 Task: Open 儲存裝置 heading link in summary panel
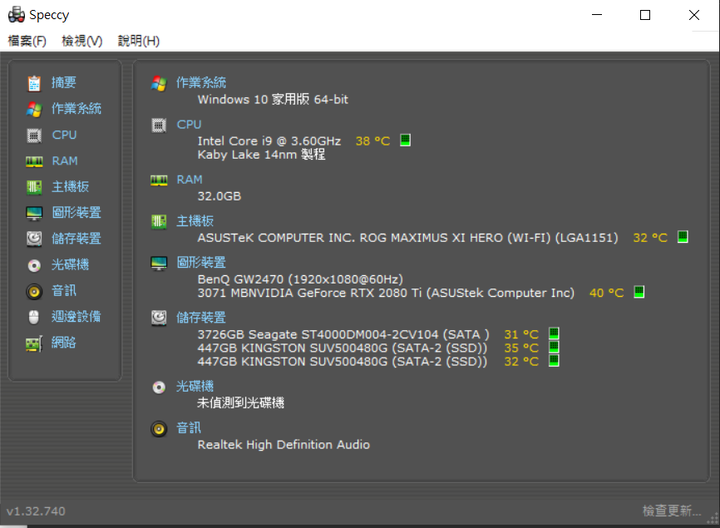click(201, 318)
